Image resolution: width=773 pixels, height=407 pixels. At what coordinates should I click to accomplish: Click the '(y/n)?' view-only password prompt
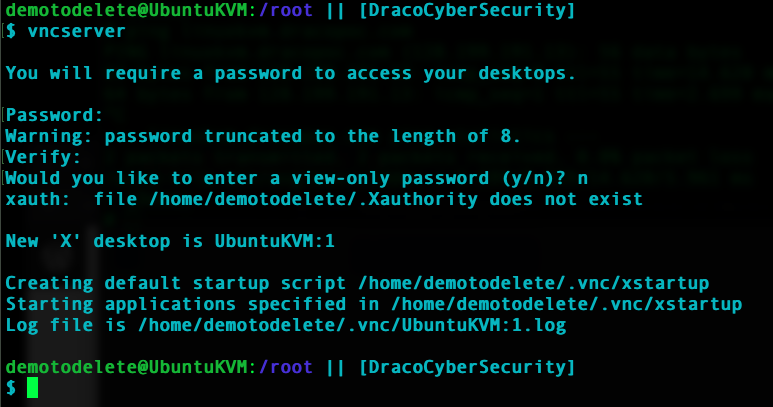click(x=534, y=178)
